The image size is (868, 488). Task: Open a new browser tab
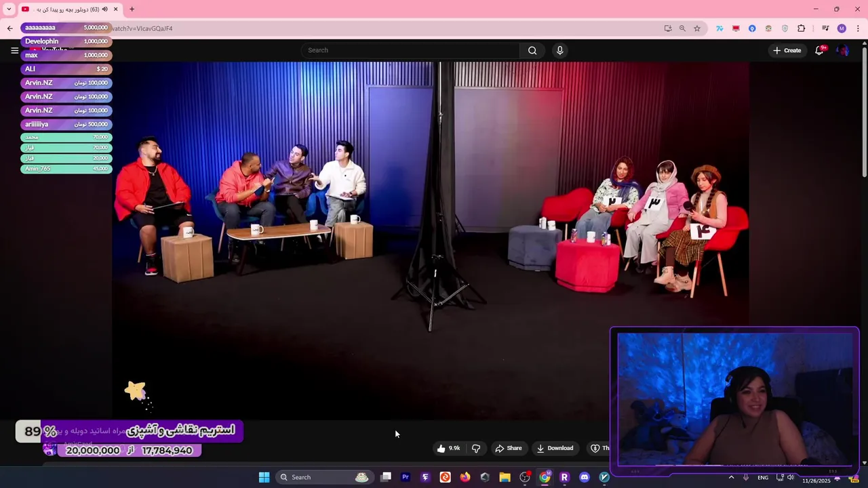[x=132, y=9]
